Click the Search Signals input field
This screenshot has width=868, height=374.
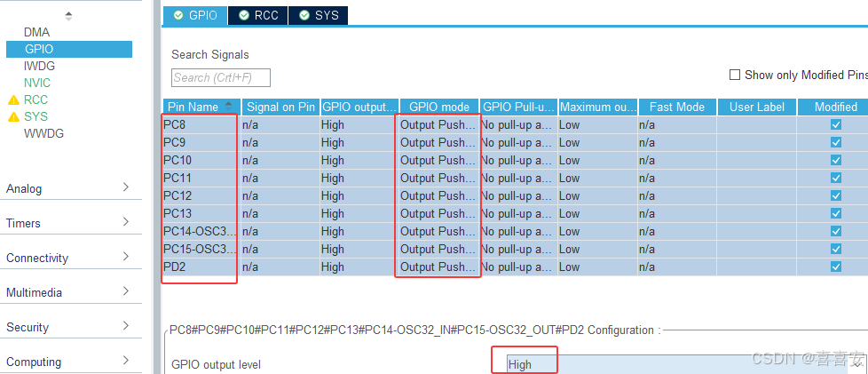[x=221, y=77]
